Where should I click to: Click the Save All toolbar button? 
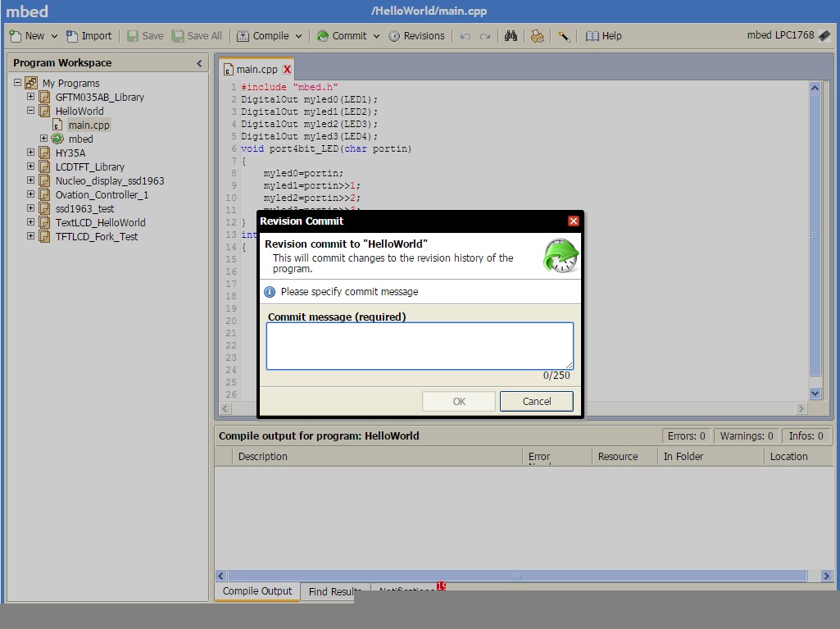pyautogui.click(x=197, y=36)
